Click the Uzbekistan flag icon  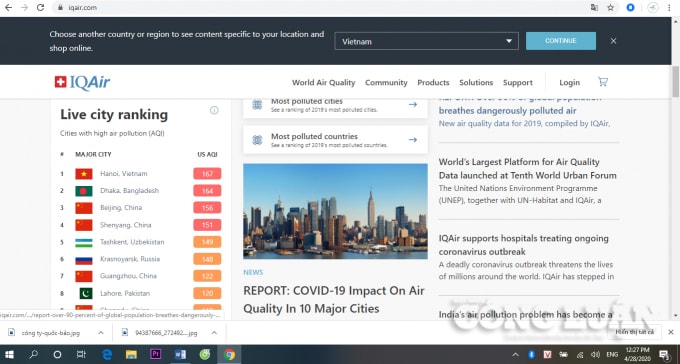coord(84,242)
